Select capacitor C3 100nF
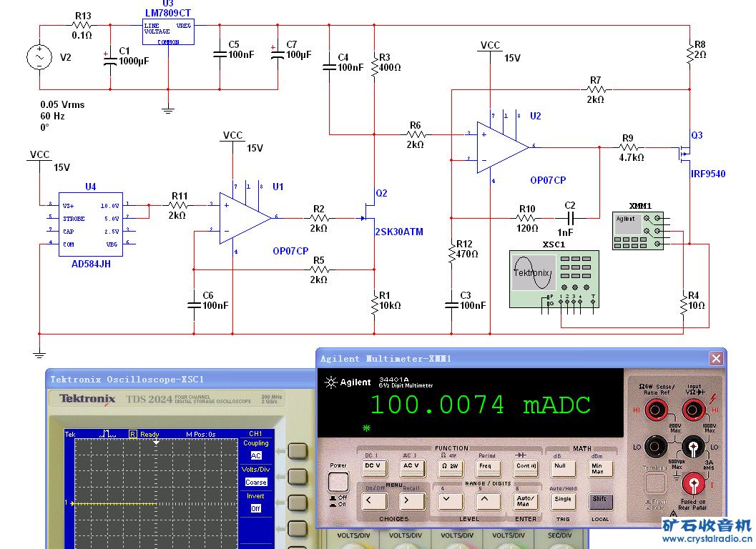This screenshot has height=549, width=756. [452, 305]
